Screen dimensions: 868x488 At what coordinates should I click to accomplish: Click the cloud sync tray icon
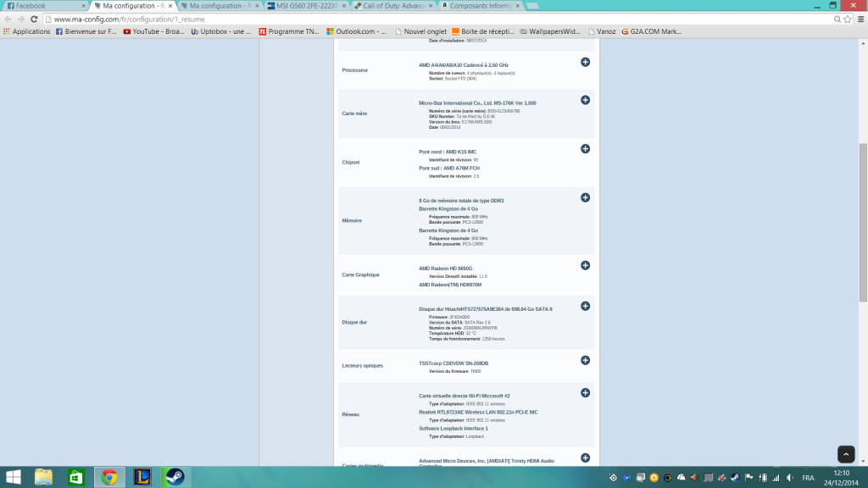coord(681,478)
